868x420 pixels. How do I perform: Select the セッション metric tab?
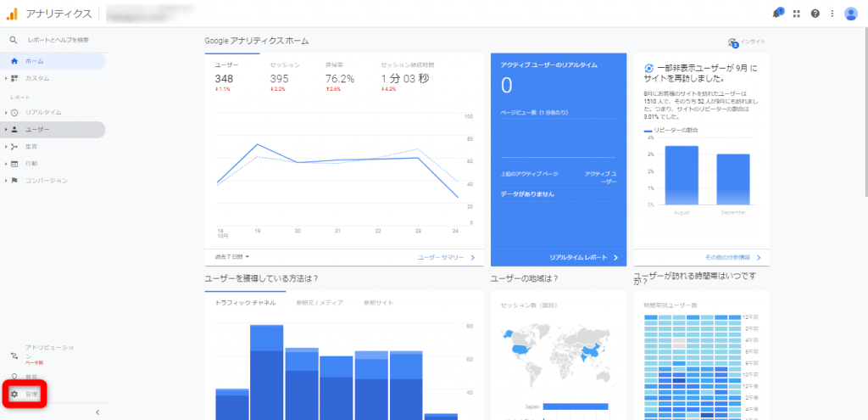[287, 75]
